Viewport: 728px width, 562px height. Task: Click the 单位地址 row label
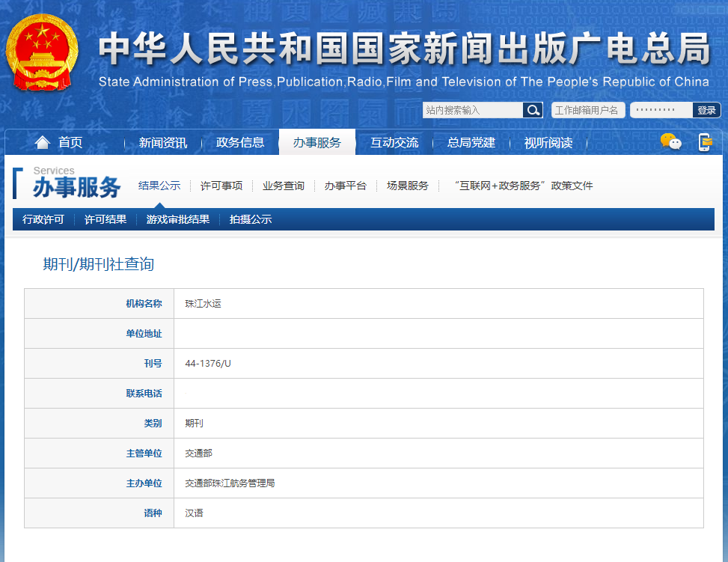144,334
